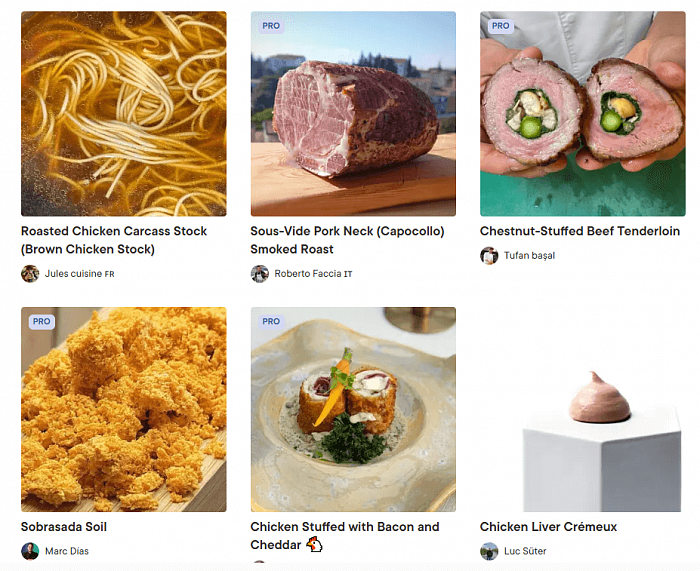Open Luc Süter's avatar icon
Image resolution: width=700 pixels, height=571 pixels.
pyautogui.click(x=489, y=551)
